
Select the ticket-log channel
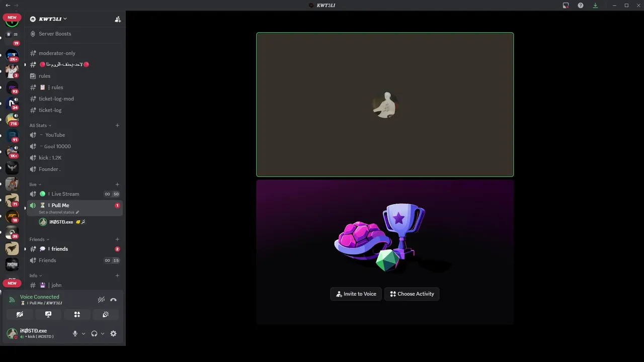tap(74, 110)
